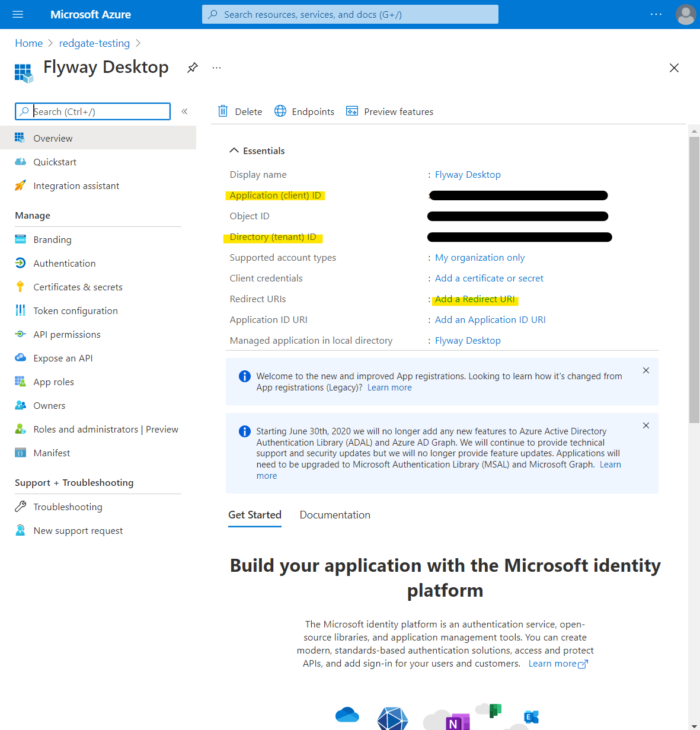Switch to the Documentation tab
This screenshot has height=730, width=700.
335,515
